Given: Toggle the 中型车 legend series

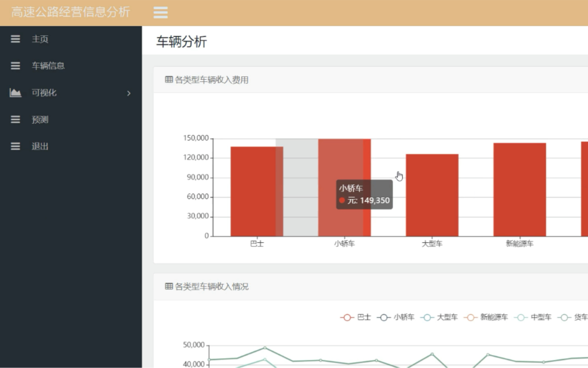Looking at the screenshot, I should [533, 318].
